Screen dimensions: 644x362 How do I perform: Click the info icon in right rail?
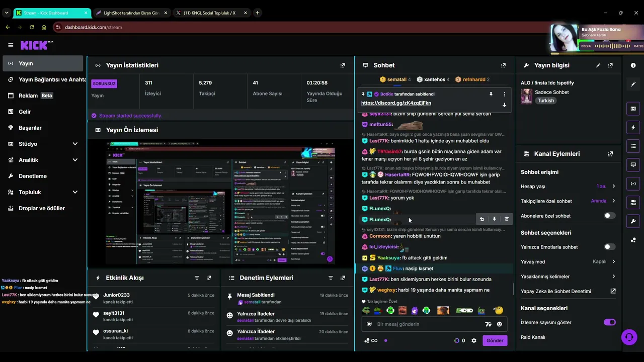pyautogui.click(x=633, y=65)
